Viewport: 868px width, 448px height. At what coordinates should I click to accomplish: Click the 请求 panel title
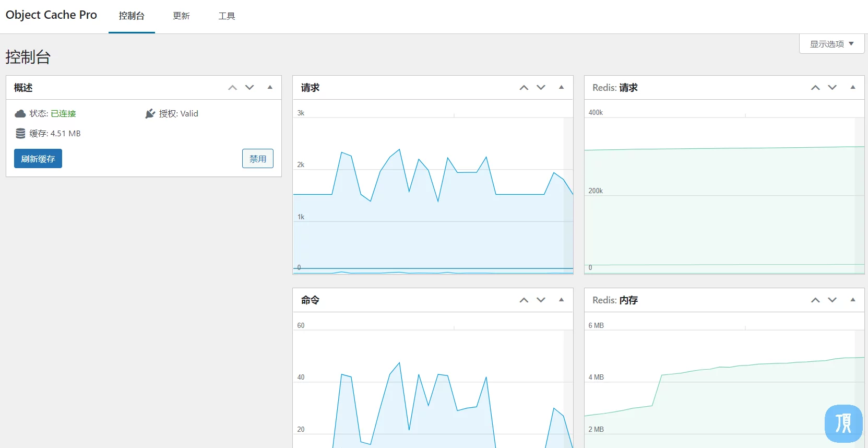(310, 88)
